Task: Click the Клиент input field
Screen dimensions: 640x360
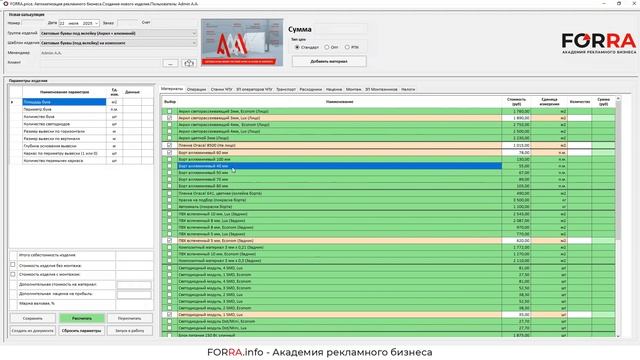Action: [x=100, y=63]
